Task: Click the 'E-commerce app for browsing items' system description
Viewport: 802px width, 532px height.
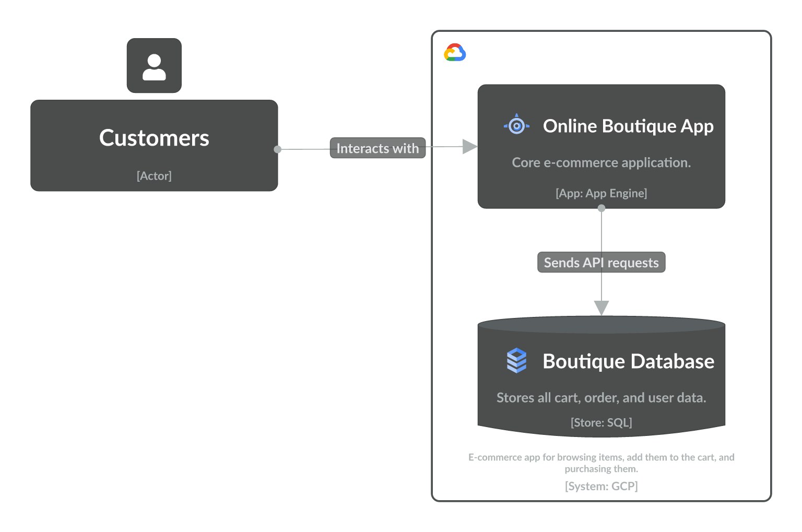Action: point(601,463)
